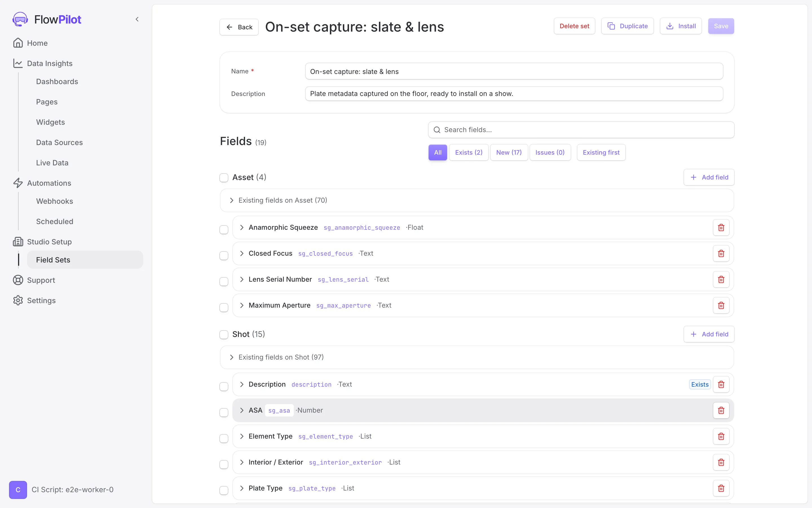Save the field set

tap(721, 26)
